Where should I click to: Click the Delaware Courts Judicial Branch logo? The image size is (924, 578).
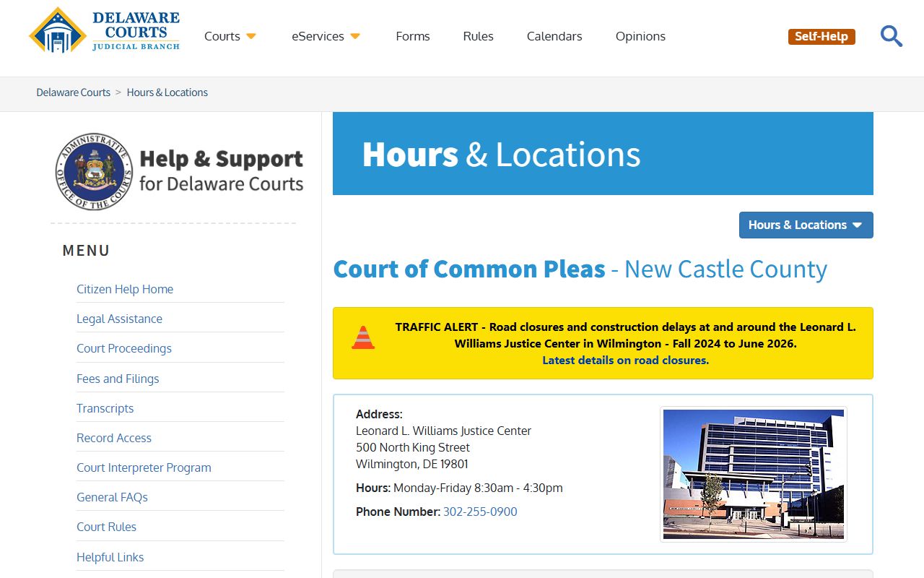tap(105, 30)
